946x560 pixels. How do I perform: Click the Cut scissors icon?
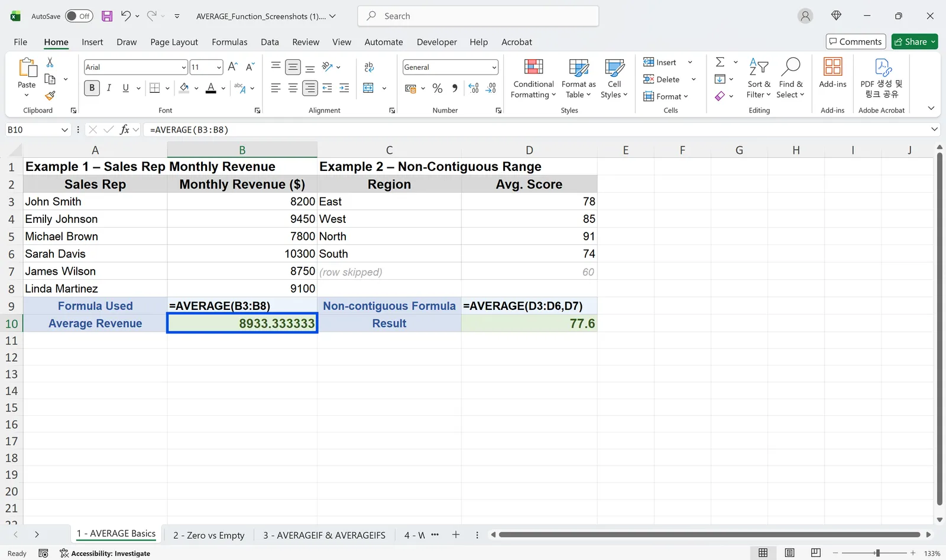pos(50,62)
